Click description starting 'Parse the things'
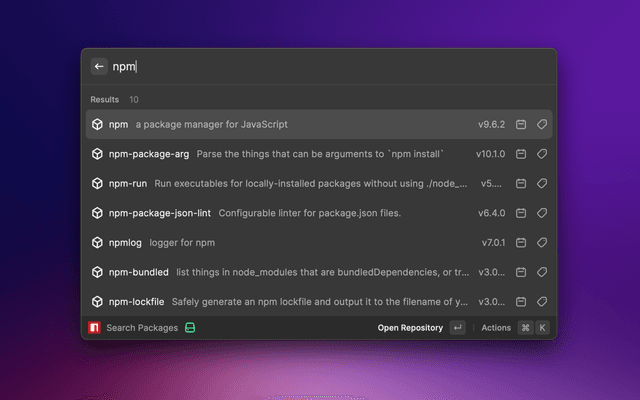 [320, 154]
